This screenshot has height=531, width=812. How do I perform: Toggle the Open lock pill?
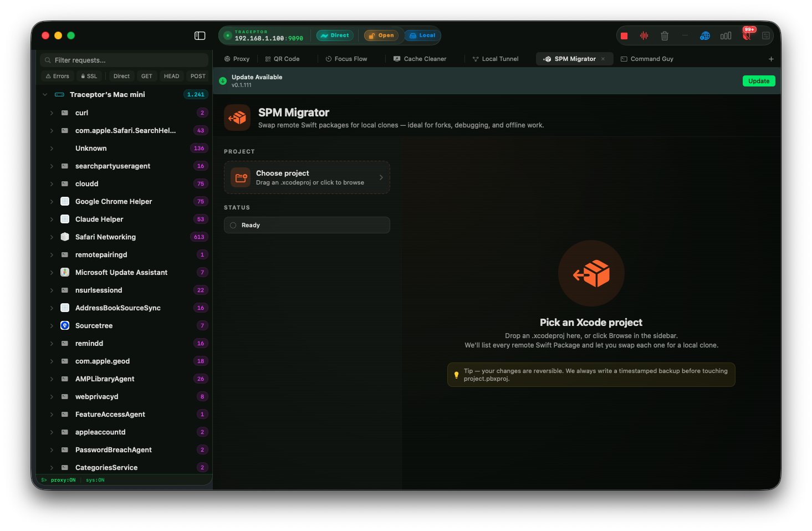(x=381, y=35)
